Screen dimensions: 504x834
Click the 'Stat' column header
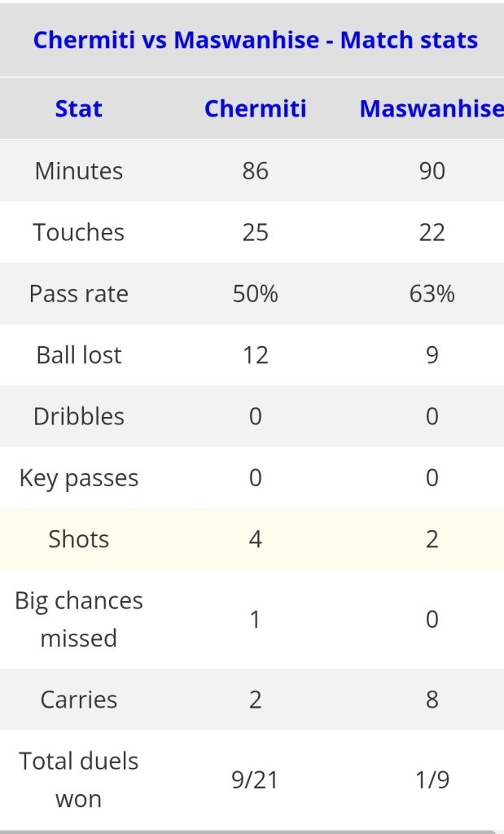point(79,109)
